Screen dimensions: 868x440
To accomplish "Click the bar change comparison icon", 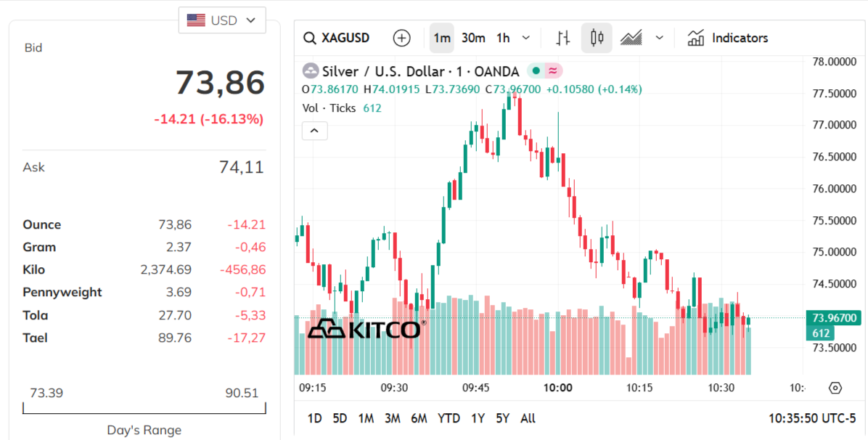I will (x=562, y=37).
